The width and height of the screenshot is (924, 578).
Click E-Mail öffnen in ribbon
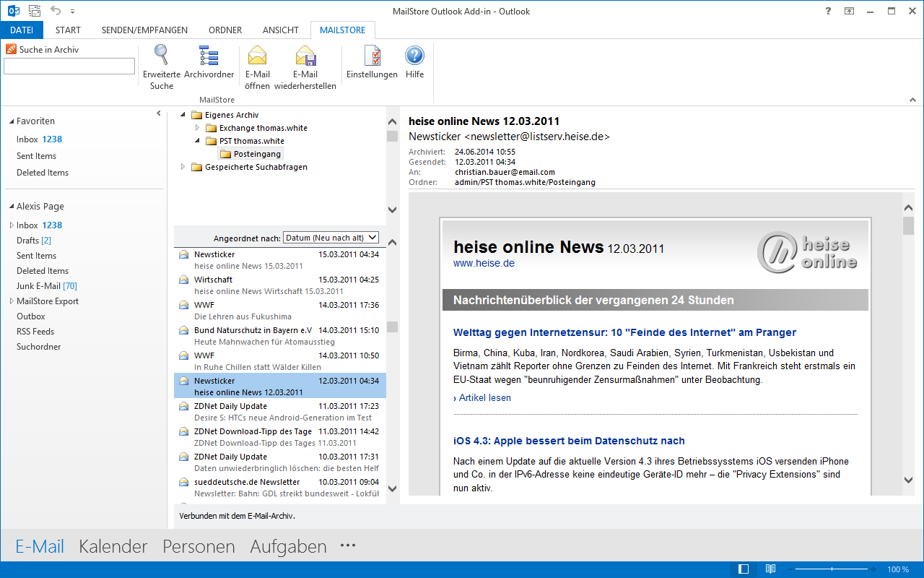point(257,67)
